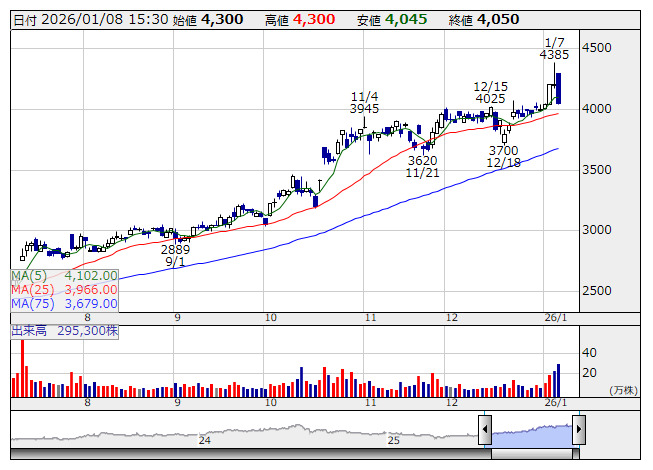Click the 11/4 3945 high annotation

click(x=364, y=102)
